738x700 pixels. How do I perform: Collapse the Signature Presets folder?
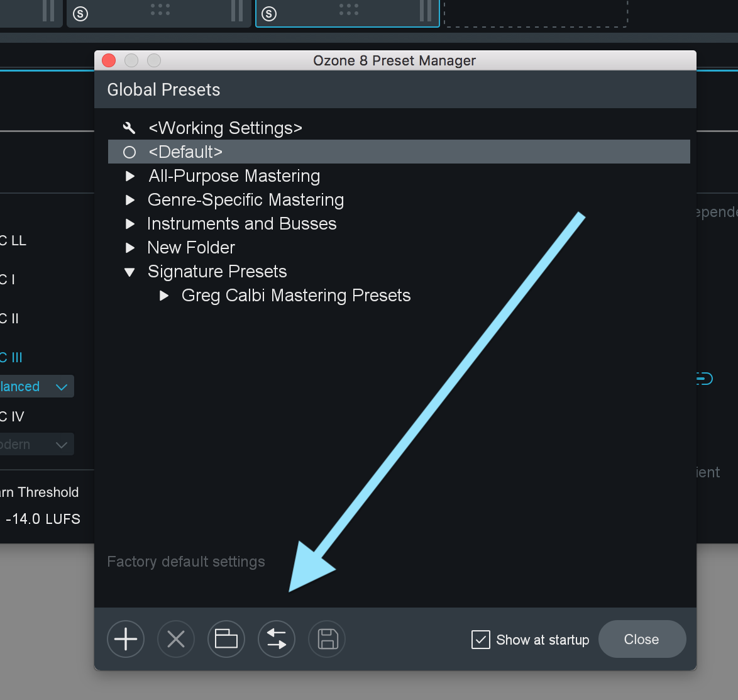point(129,272)
